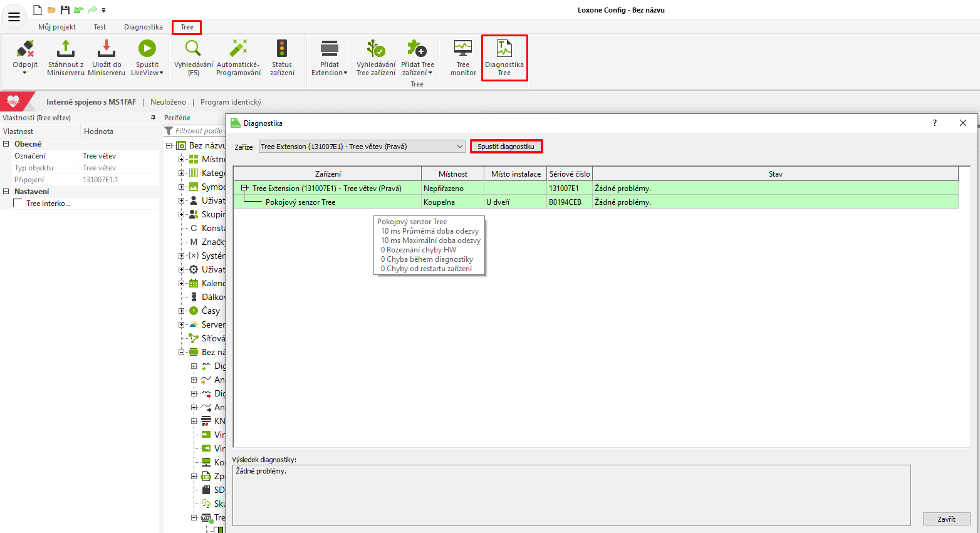The image size is (980, 533).
Task: Click the Filtrovat podle filter field
Action: [198, 131]
